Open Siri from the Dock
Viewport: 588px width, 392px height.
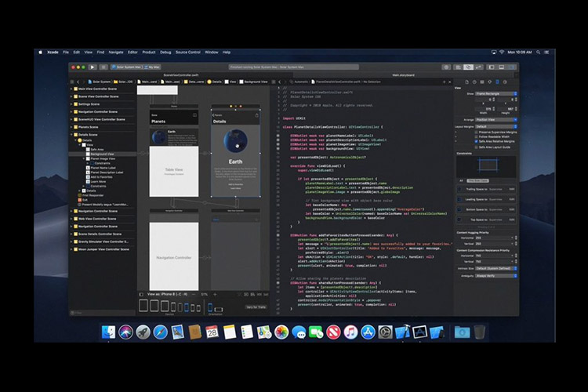125,332
